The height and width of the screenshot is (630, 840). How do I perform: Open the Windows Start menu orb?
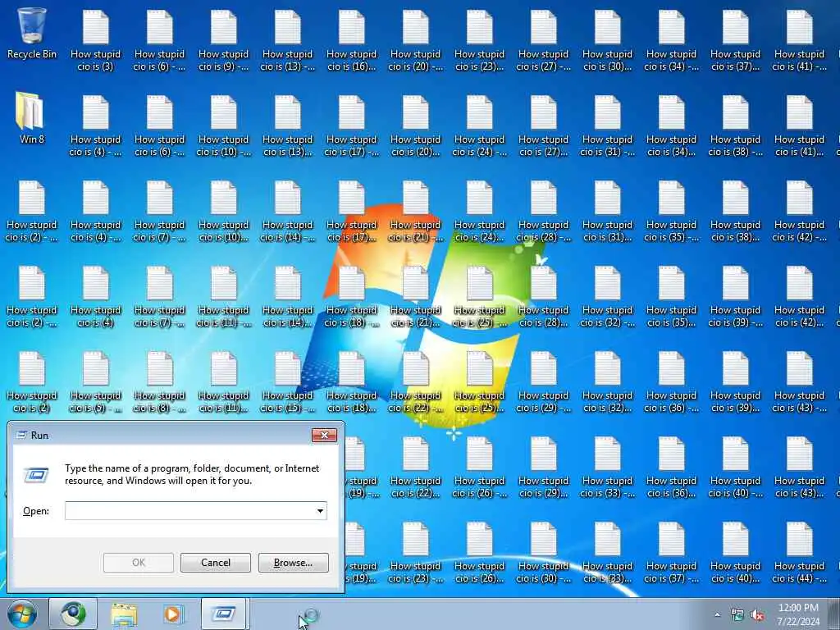22,614
